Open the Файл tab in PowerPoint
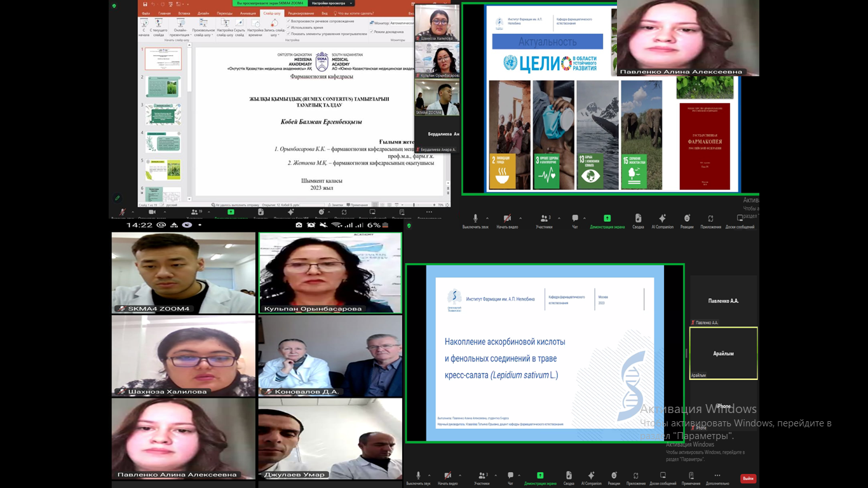Screen dimensions: 868x488 [146, 13]
